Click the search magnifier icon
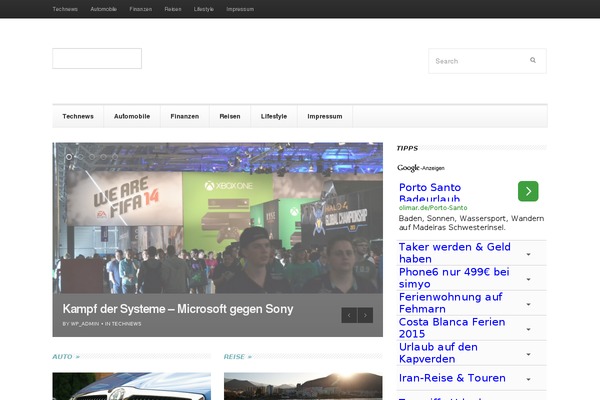 click(x=533, y=60)
